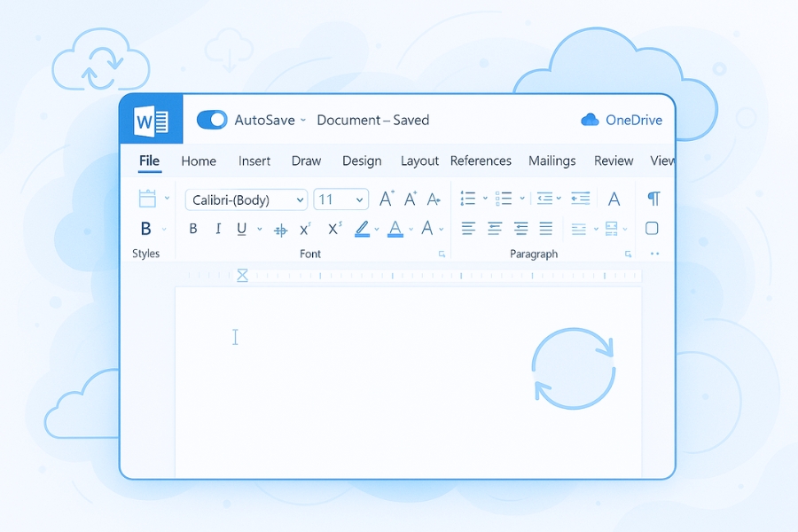This screenshot has height=532, width=798.
Task: Switch to the Insert ribbon tab
Action: coord(254,161)
